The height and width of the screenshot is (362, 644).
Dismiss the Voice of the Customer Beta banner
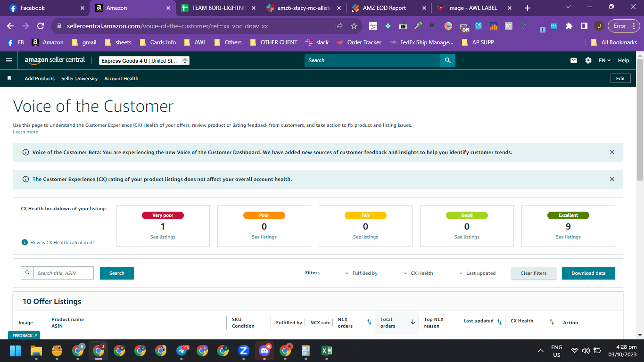tap(612, 152)
